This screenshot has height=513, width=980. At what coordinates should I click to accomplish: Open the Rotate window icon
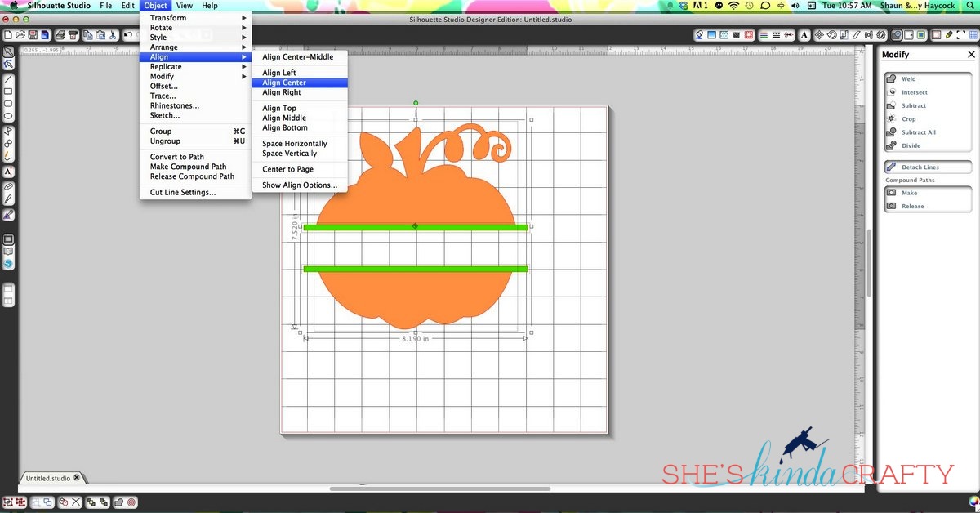click(832, 35)
